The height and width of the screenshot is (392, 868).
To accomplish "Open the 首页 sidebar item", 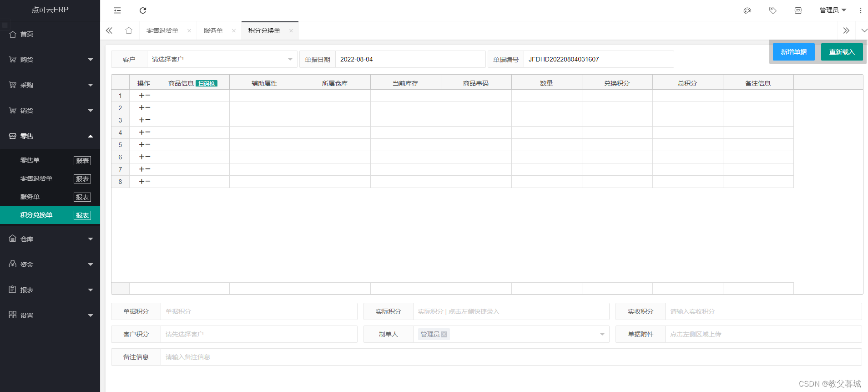I will click(50, 34).
